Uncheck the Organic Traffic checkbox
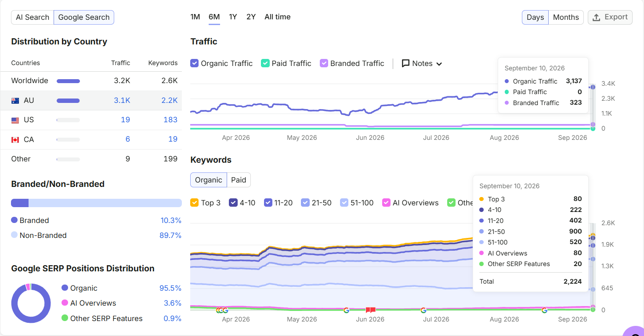Screen dimensions: 644x336 195,63
